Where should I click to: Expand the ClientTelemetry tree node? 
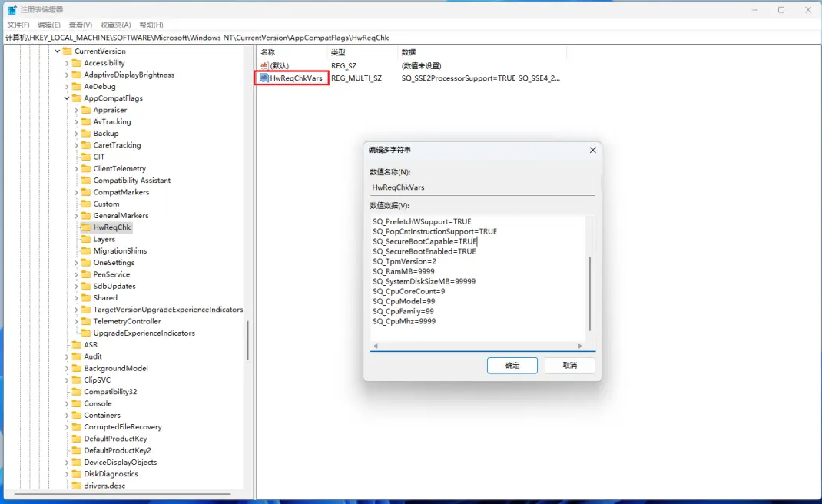[76, 169]
